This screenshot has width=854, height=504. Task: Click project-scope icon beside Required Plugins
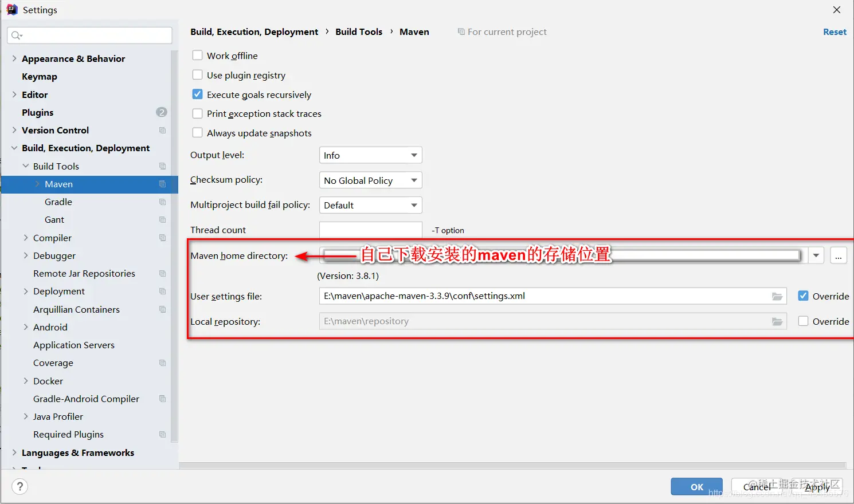tap(162, 435)
